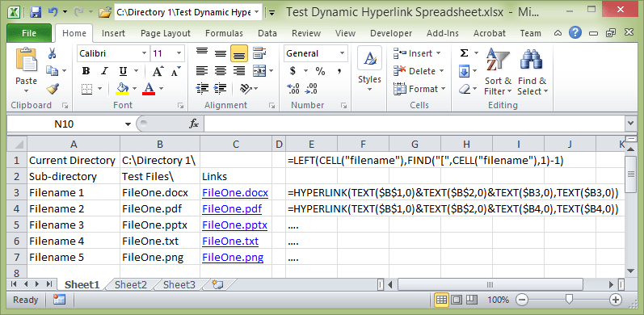Switch to Sheet2 worksheet tab
This screenshot has height=315, width=644.
pyautogui.click(x=131, y=284)
